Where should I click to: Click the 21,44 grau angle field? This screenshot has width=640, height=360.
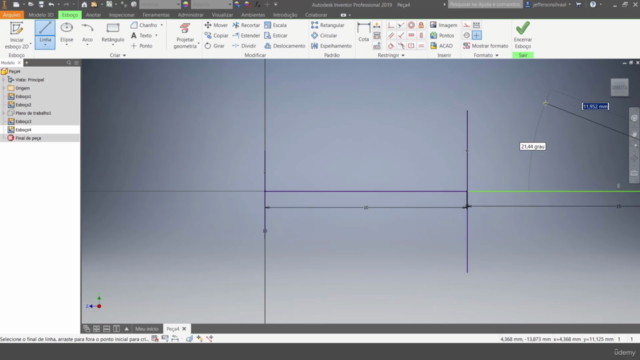533,146
